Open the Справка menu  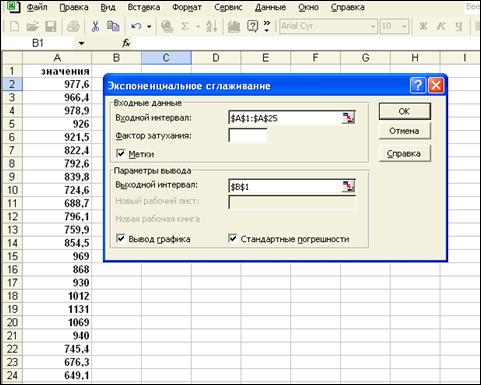click(348, 7)
